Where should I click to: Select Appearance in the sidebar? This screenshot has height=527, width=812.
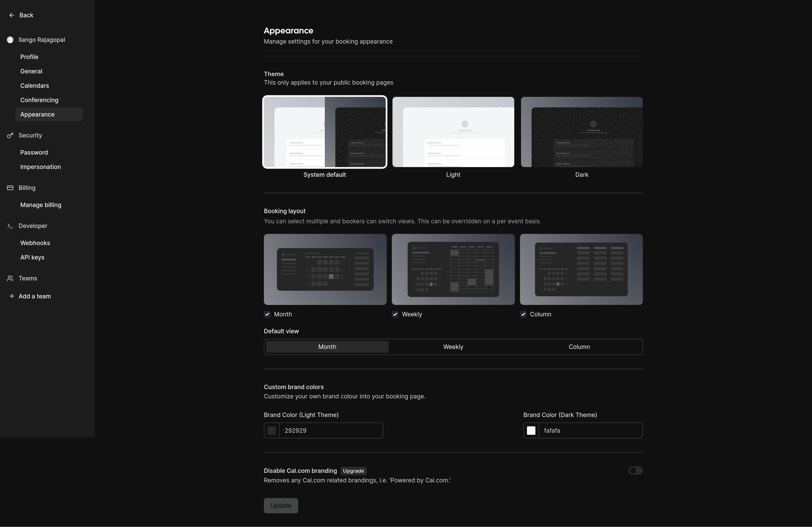[x=49, y=114]
